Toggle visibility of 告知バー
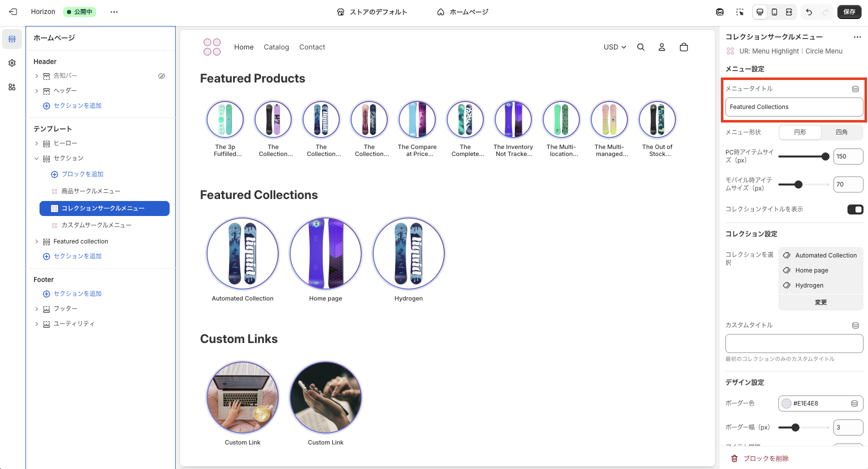 161,75
